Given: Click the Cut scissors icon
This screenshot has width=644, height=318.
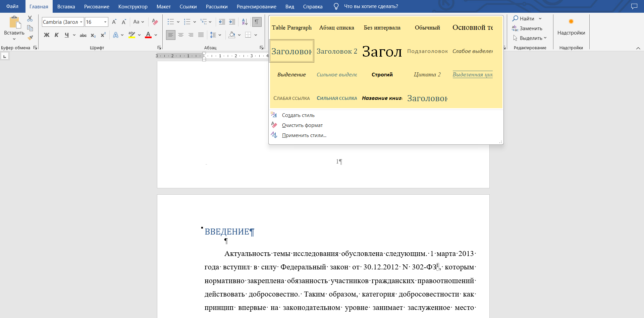Looking at the screenshot, I should 30,19.
